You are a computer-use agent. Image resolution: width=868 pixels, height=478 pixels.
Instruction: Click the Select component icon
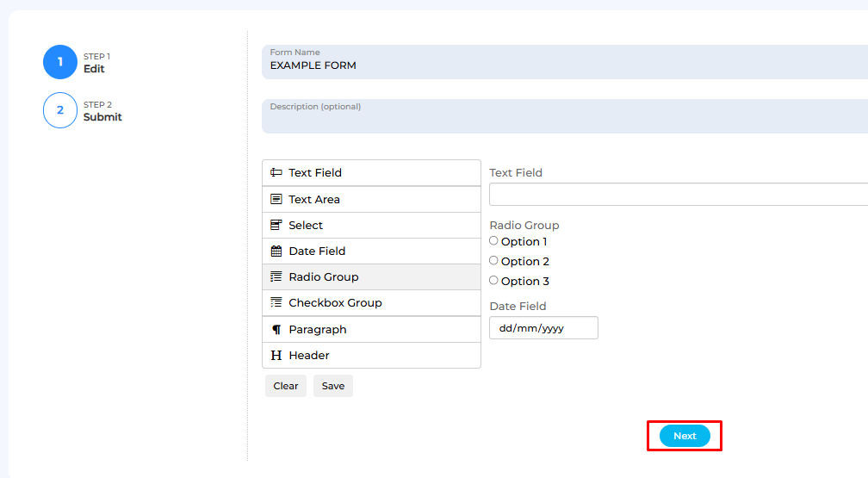click(276, 225)
